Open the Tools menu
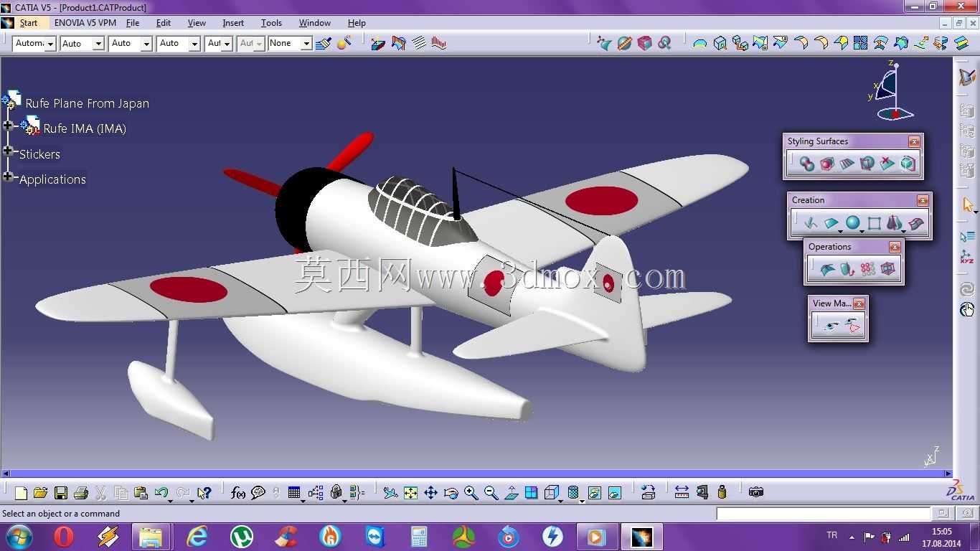Viewport: 980px width, 551px height. [x=271, y=23]
